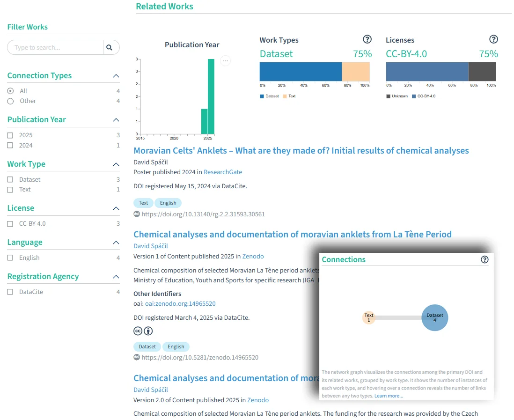The width and height of the screenshot is (514, 420).
Task: Open the Connections help icon
Action: (485, 259)
